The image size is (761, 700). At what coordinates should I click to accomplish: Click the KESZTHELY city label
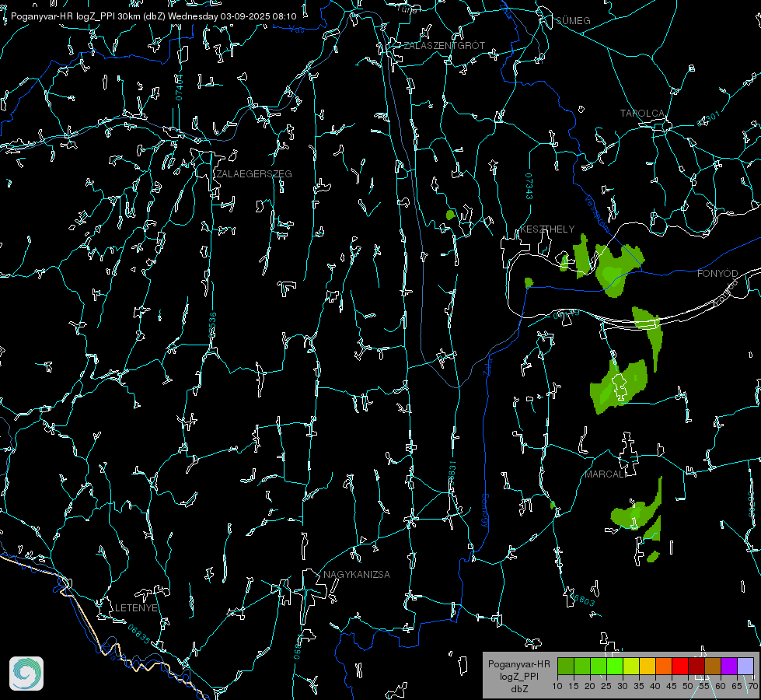(547, 229)
